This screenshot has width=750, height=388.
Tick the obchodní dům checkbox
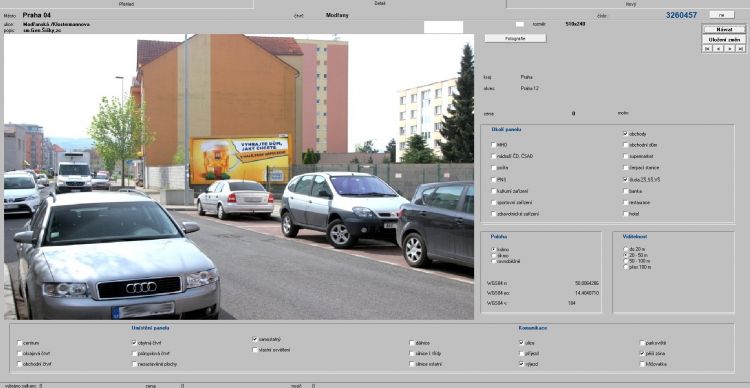click(x=626, y=144)
